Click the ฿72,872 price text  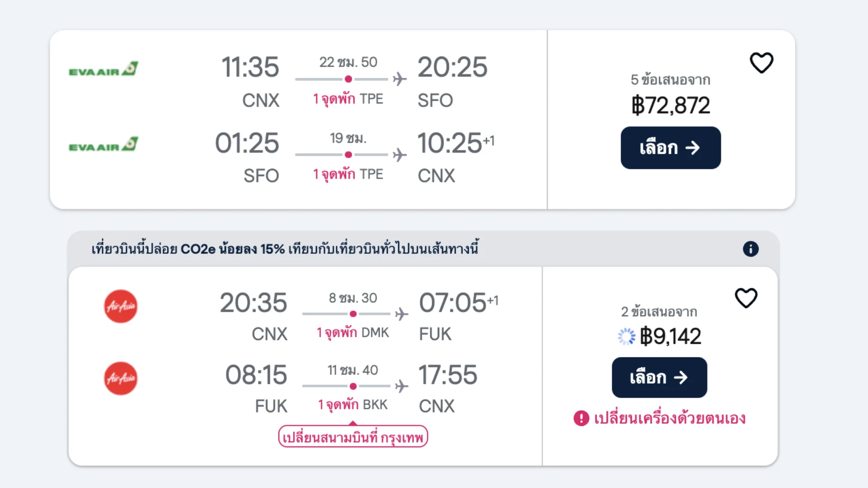click(670, 106)
